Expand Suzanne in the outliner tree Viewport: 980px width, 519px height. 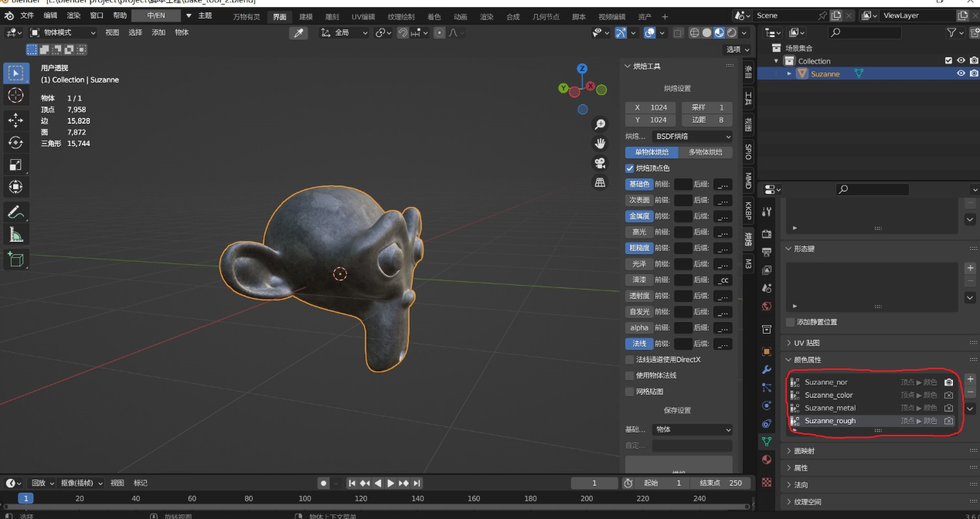tap(789, 73)
